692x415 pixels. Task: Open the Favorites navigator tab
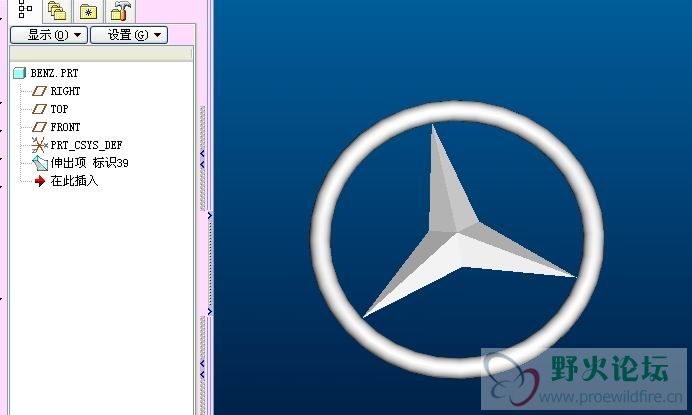pos(89,11)
